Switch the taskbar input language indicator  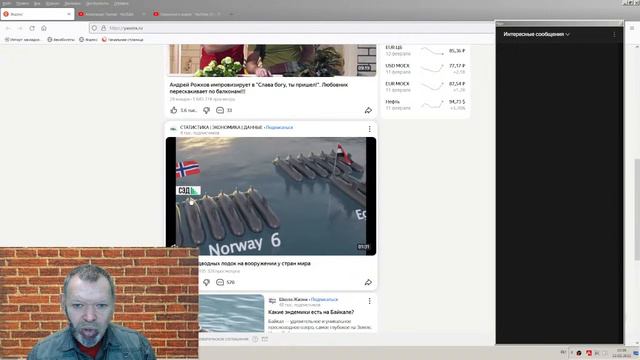[x=563, y=352]
